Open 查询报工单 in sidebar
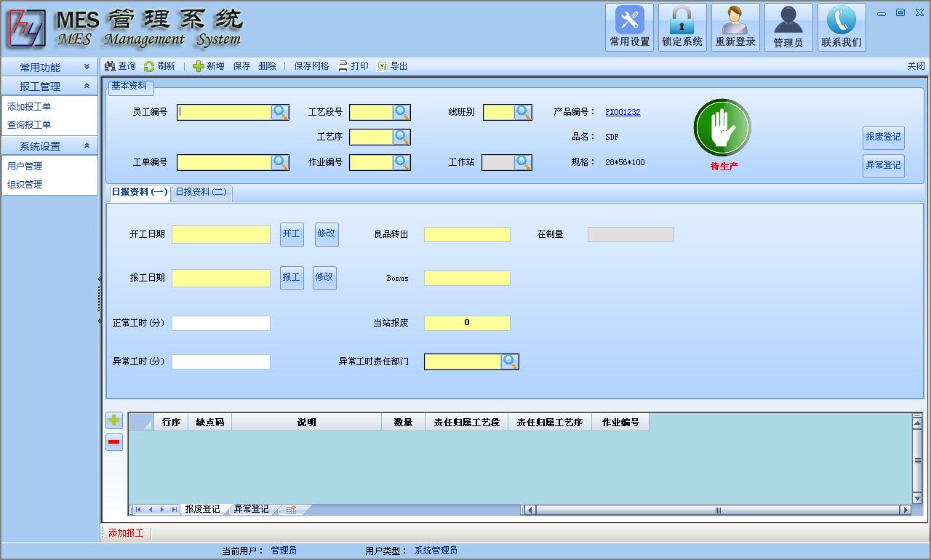931x560 pixels. pos(29,125)
